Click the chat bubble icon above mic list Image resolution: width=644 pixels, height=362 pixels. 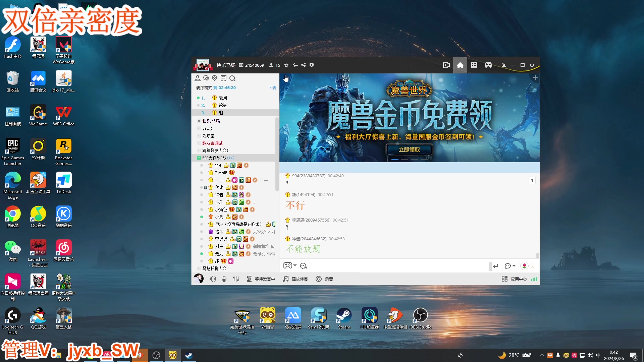(206, 78)
